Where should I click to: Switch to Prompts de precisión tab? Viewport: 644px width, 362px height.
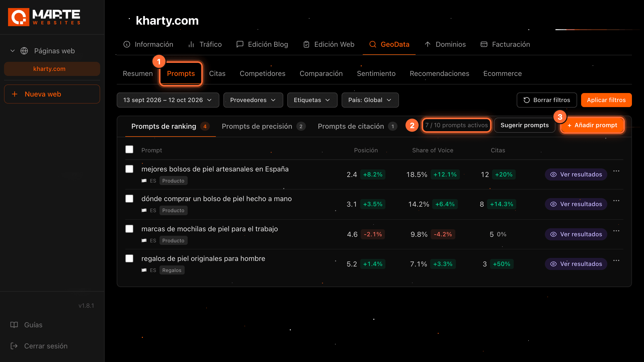(x=264, y=126)
